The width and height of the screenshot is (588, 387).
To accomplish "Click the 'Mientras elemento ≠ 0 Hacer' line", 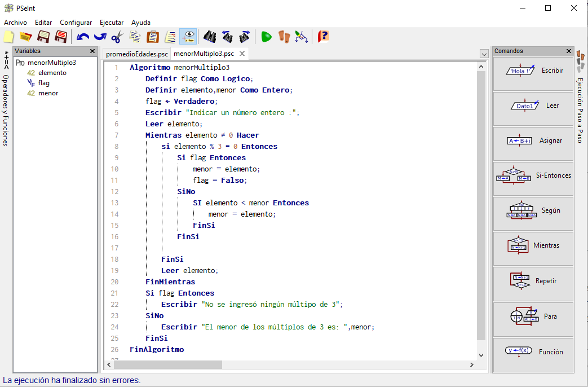I will 202,135.
